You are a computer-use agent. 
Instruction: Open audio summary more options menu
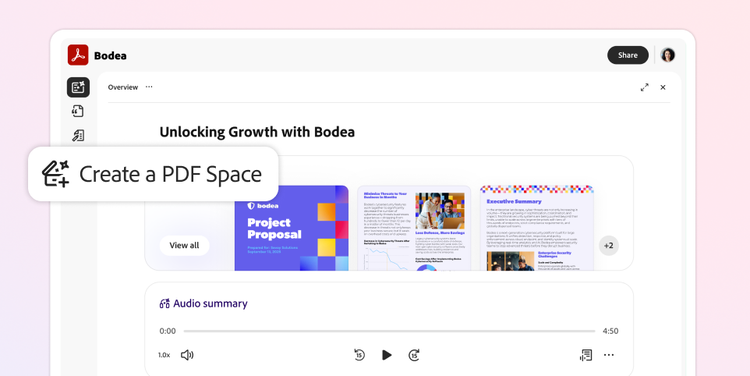tap(608, 355)
